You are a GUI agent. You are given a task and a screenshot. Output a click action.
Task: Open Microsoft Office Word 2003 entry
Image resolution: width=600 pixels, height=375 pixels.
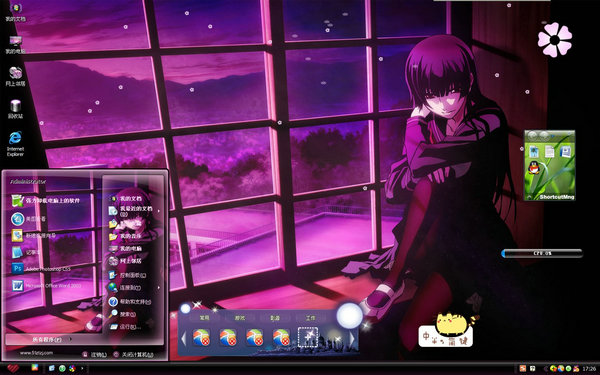coord(46,285)
